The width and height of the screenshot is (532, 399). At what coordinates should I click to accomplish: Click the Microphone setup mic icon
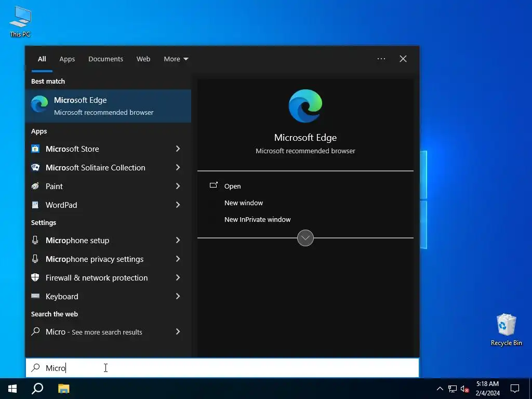click(x=35, y=240)
